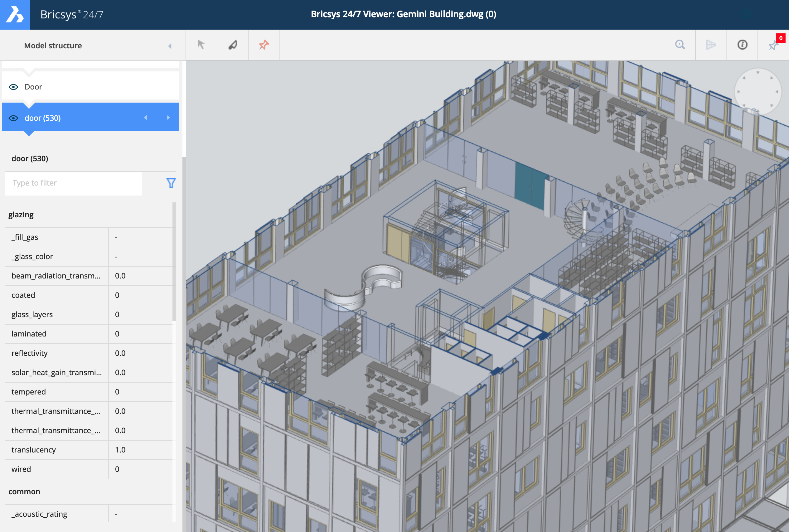Click the Model structure panel title
This screenshot has width=789, height=532.
coord(53,46)
